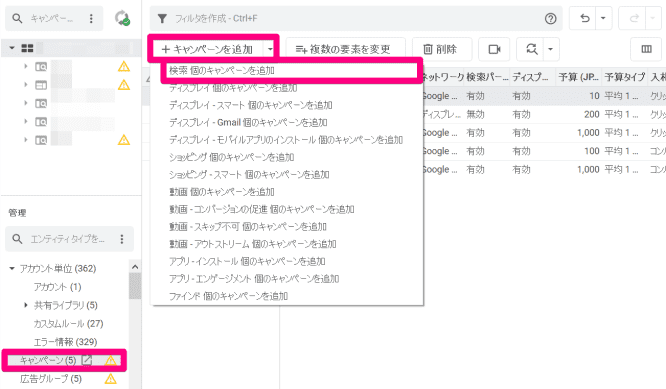Expand the fifth campaign tree node
The image size is (666, 389).
(25, 139)
